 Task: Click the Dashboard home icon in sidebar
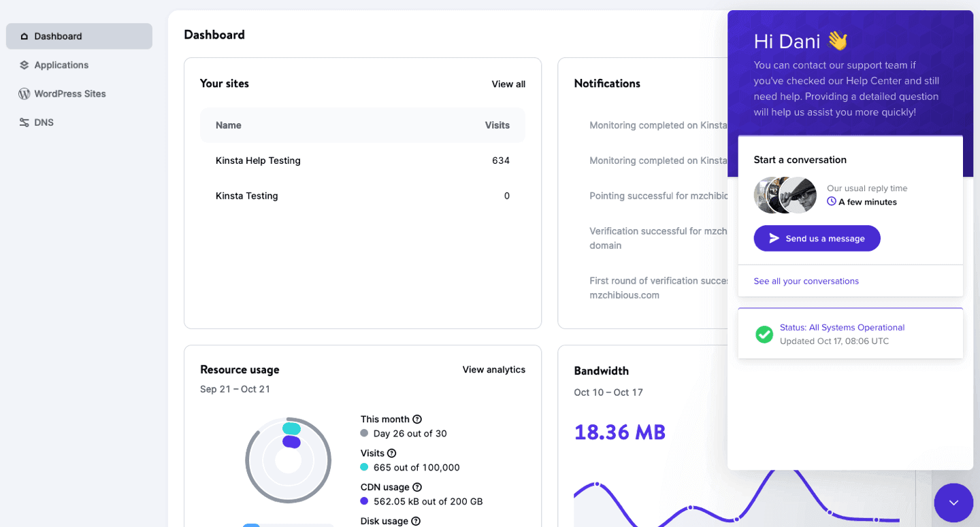(24, 36)
